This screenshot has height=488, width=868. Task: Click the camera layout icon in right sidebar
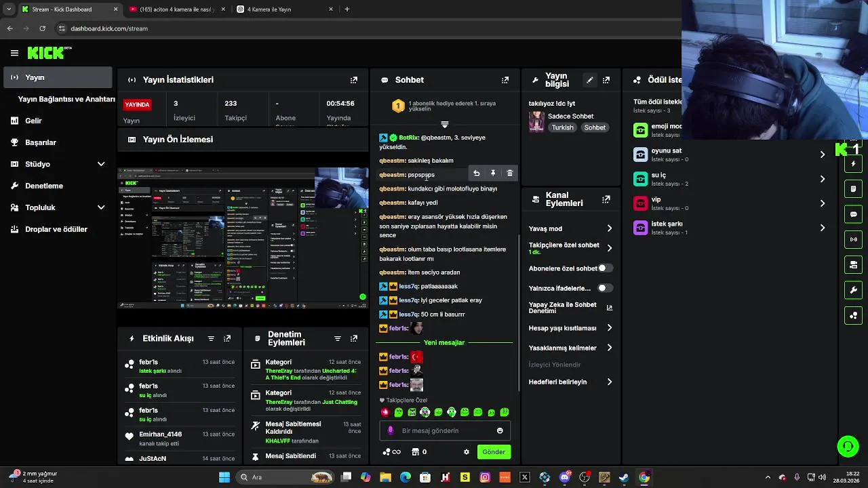click(854, 264)
